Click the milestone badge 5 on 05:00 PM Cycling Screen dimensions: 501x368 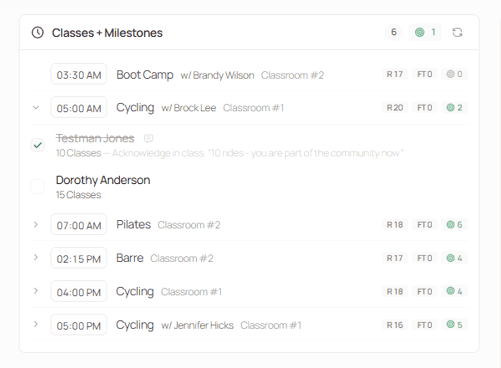point(454,325)
